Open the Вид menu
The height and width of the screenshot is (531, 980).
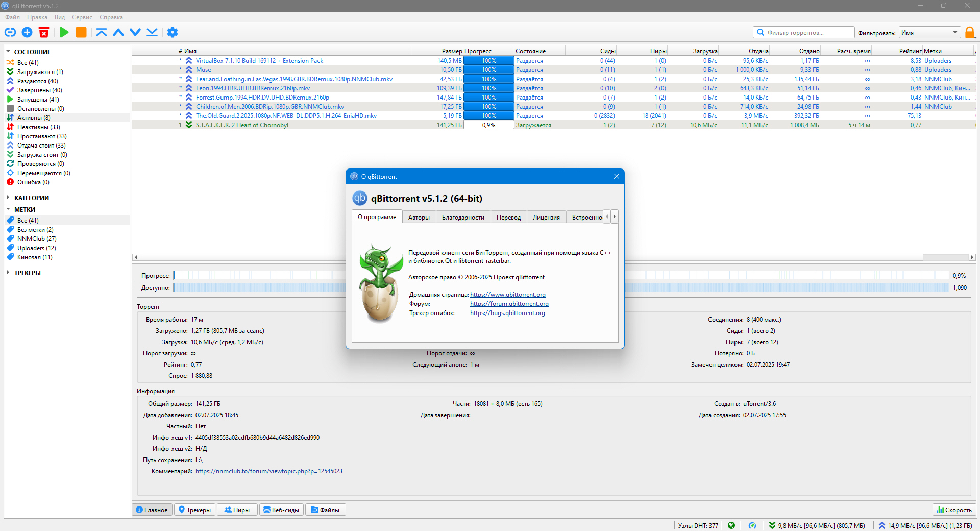tap(60, 17)
